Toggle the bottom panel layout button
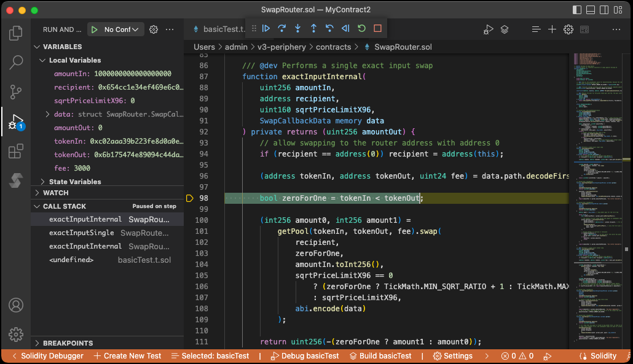This screenshot has width=633, height=364. coord(590,10)
